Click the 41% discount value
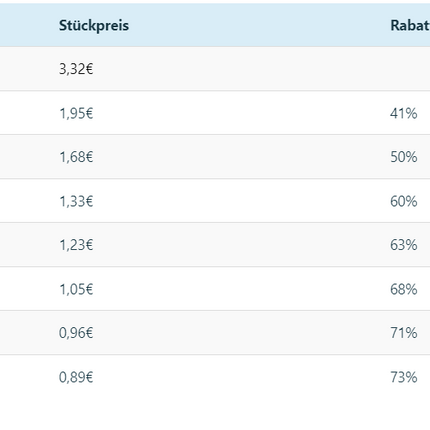 tap(403, 113)
